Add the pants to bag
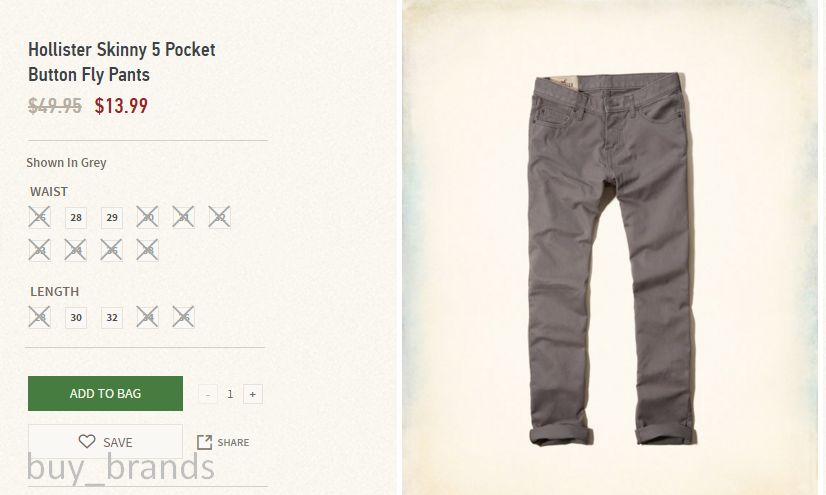The width and height of the screenshot is (826, 495). 105,393
